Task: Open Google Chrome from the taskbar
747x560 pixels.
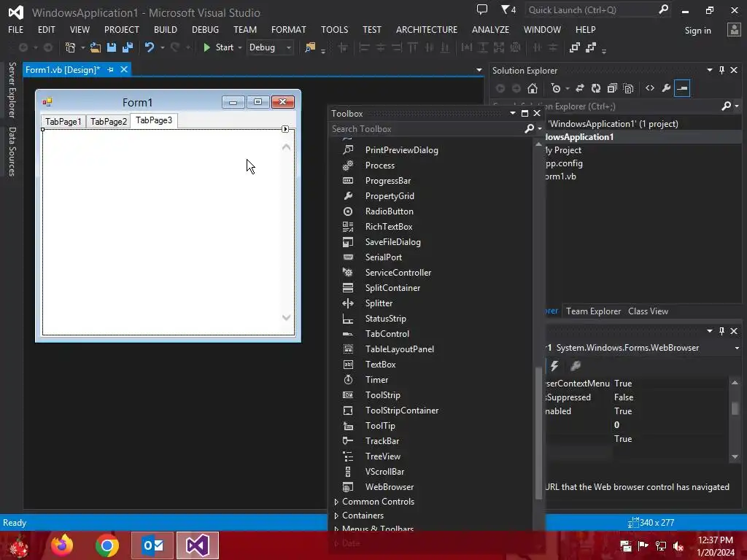Action: [x=107, y=545]
